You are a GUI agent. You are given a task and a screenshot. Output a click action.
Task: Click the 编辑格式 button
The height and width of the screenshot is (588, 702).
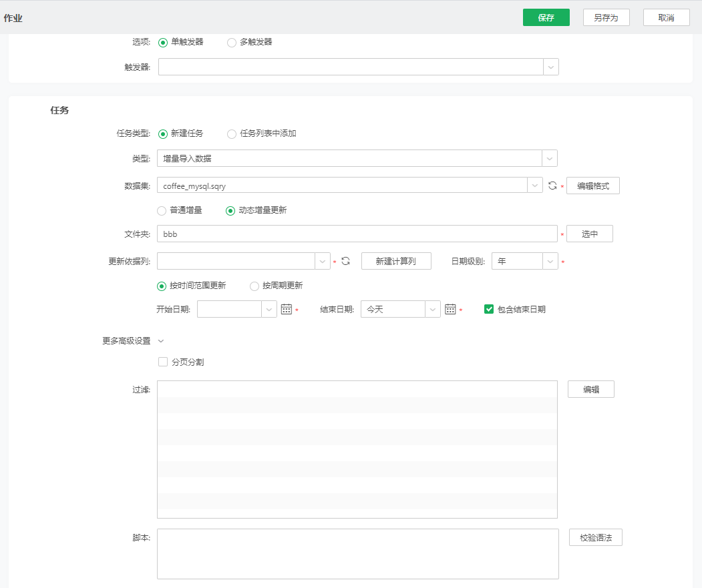point(592,186)
